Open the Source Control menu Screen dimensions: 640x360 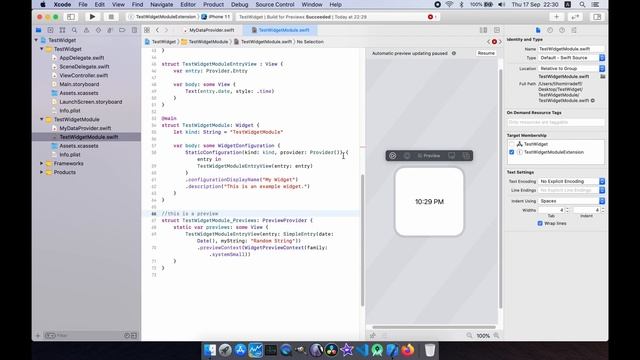[275, 4]
